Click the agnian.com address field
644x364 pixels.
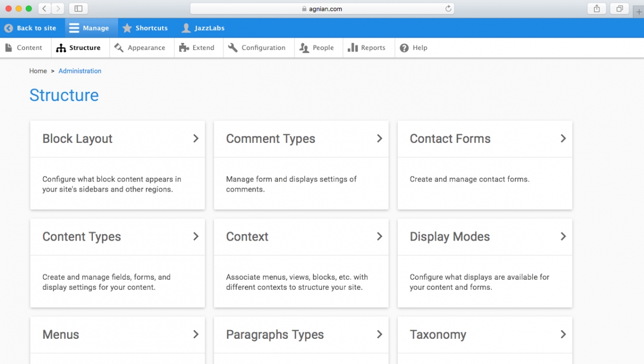(322, 9)
